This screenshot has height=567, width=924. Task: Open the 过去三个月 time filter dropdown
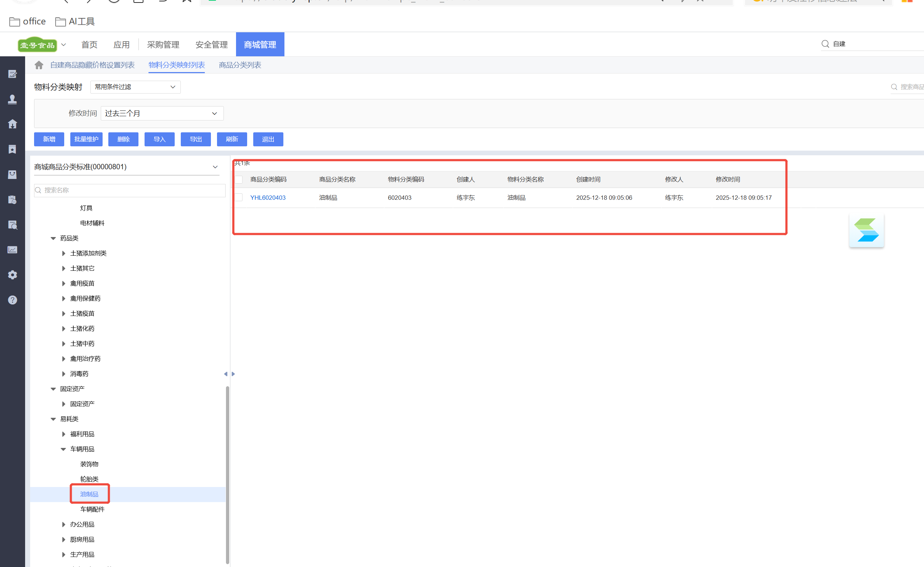162,113
